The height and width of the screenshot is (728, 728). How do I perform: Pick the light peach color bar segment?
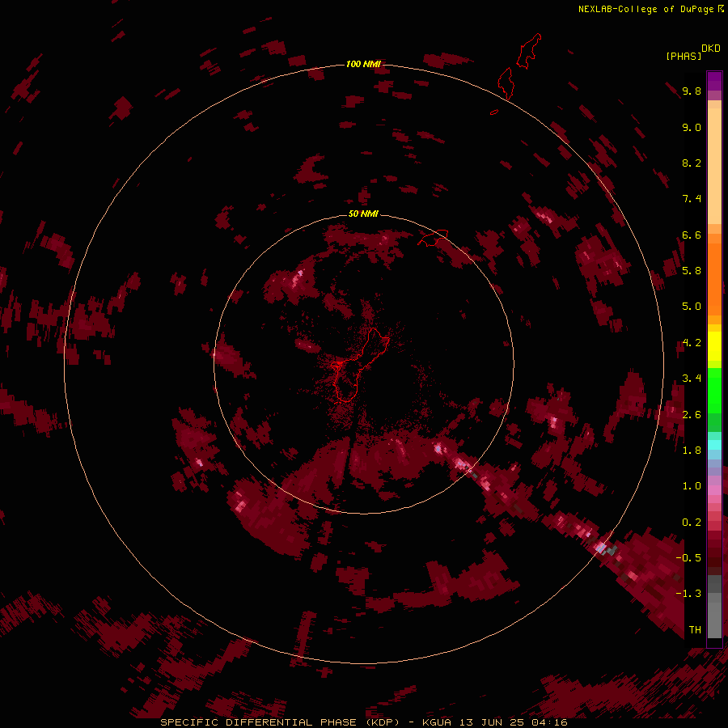[x=714, y=166]
